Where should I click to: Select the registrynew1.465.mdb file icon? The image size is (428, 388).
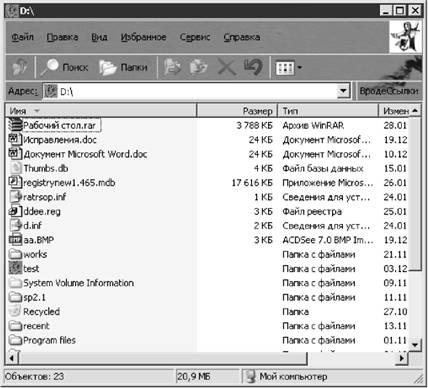[15, 182]
